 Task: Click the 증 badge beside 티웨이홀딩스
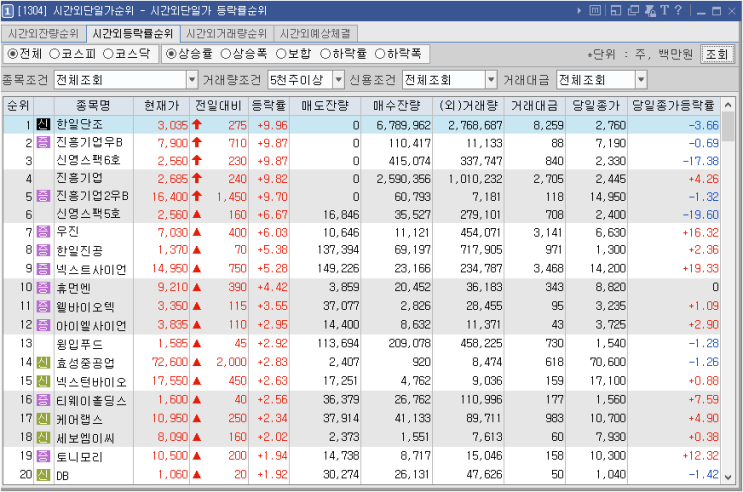(43, 400)
